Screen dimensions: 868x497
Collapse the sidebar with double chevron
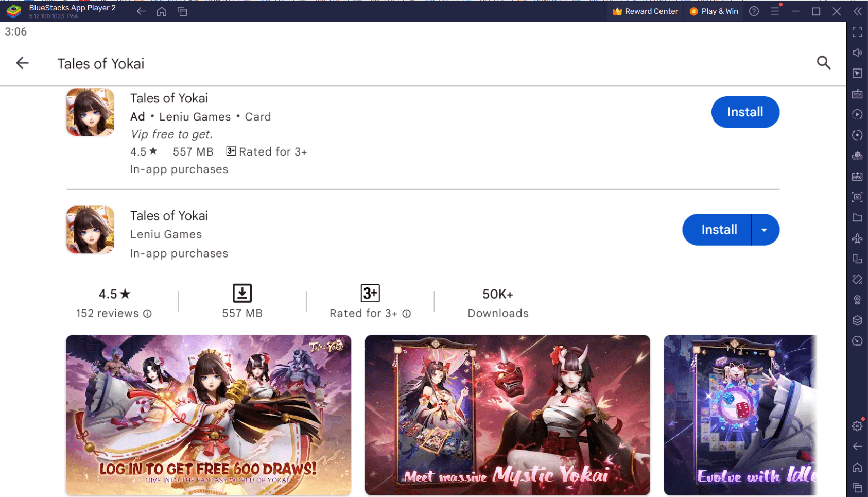858,11
